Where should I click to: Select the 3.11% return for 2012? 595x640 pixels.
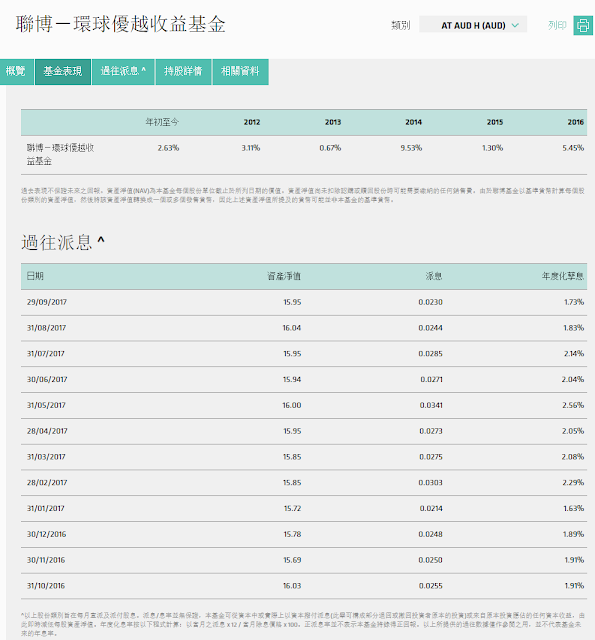click(x=251, y=148)
